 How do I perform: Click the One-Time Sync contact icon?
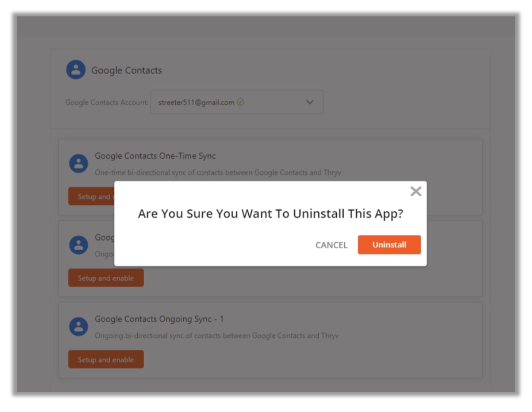tap(79, 164)
